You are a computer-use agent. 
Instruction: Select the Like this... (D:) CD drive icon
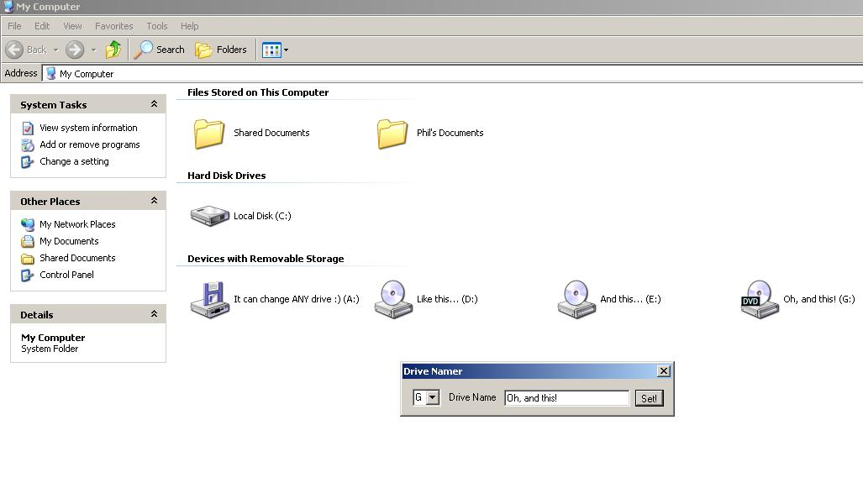(393, 299)
